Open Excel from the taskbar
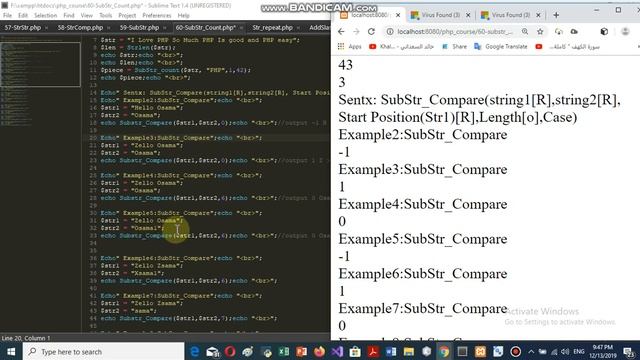 point(284,351)
